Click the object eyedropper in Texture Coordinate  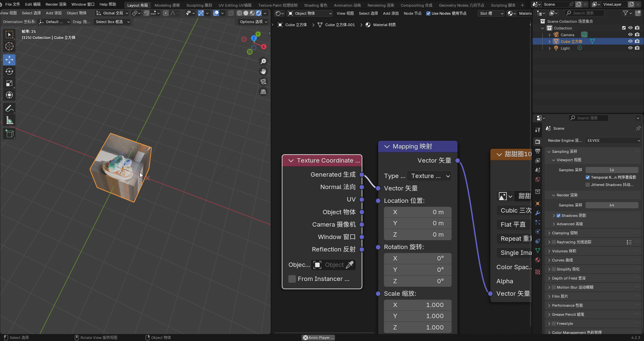tap(350, 265)
